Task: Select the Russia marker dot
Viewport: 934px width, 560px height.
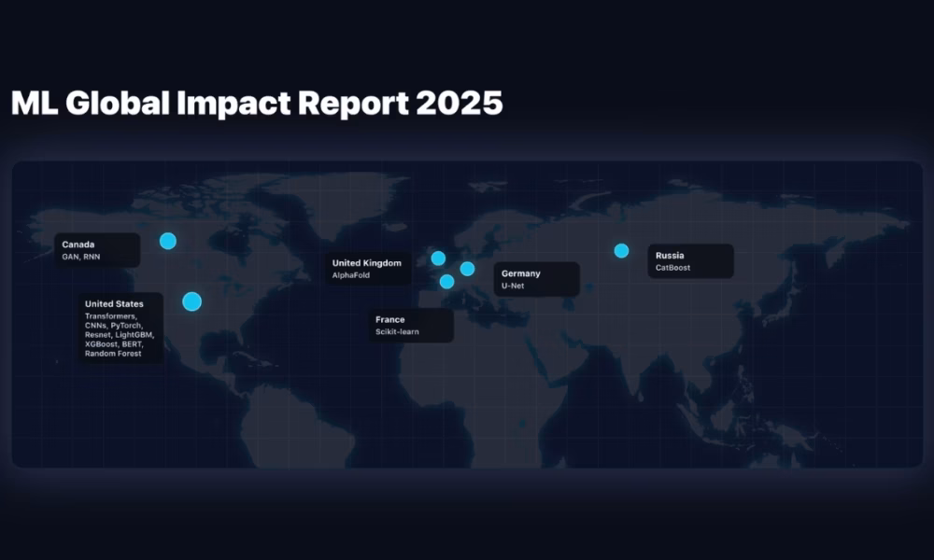Action: coord(621,250)
